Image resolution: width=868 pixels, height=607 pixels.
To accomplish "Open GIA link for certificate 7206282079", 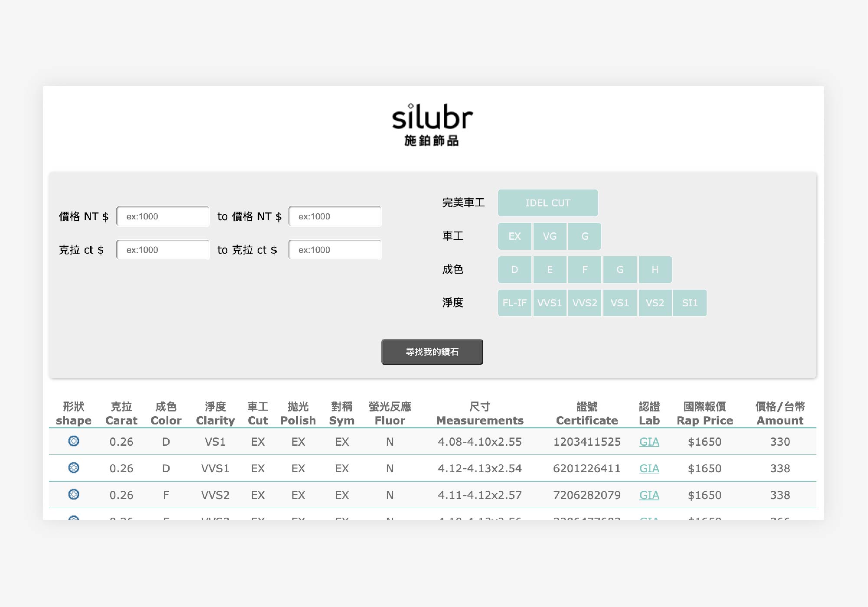I will (x=649, y=495).
